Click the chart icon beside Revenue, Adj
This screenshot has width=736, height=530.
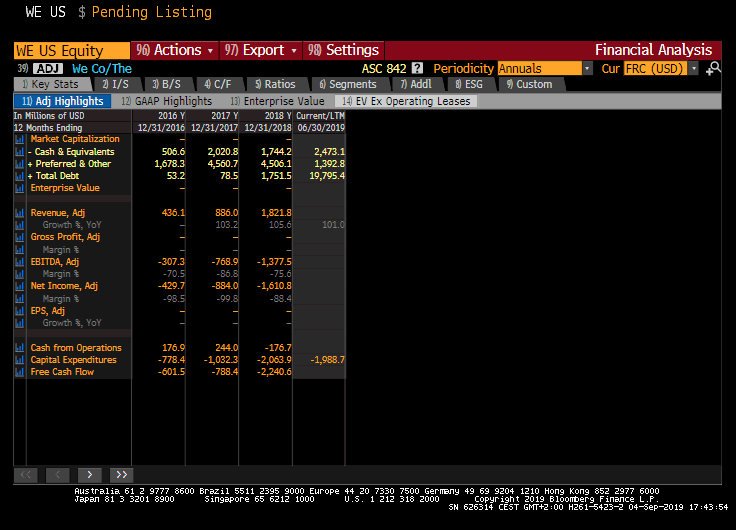click(x=19, y=213)
